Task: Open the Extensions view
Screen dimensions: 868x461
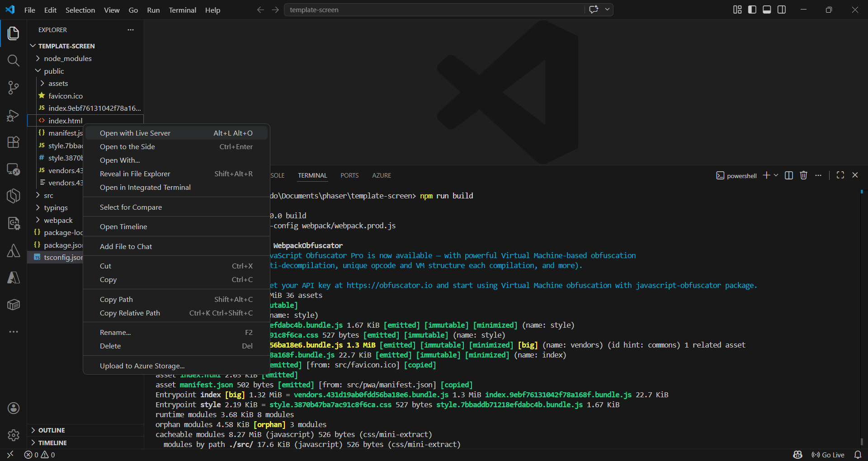Action: tap(14, 142)
